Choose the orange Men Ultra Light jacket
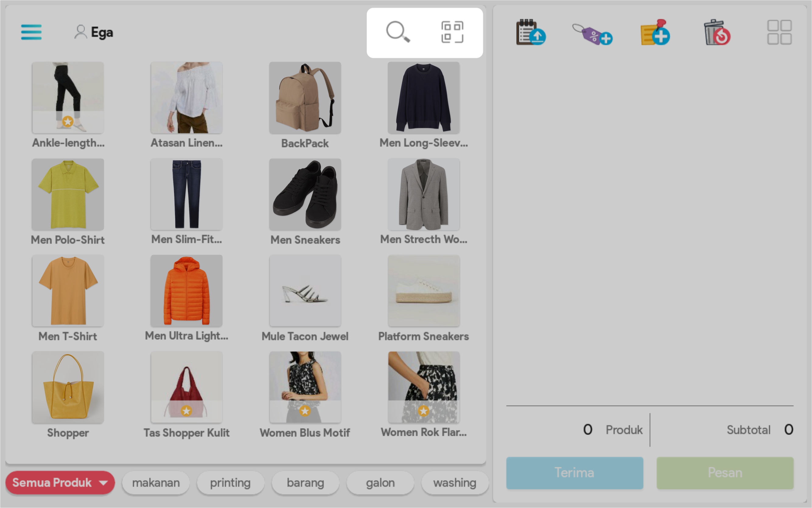Screen dimensions: 812x508 pos(186,291)
